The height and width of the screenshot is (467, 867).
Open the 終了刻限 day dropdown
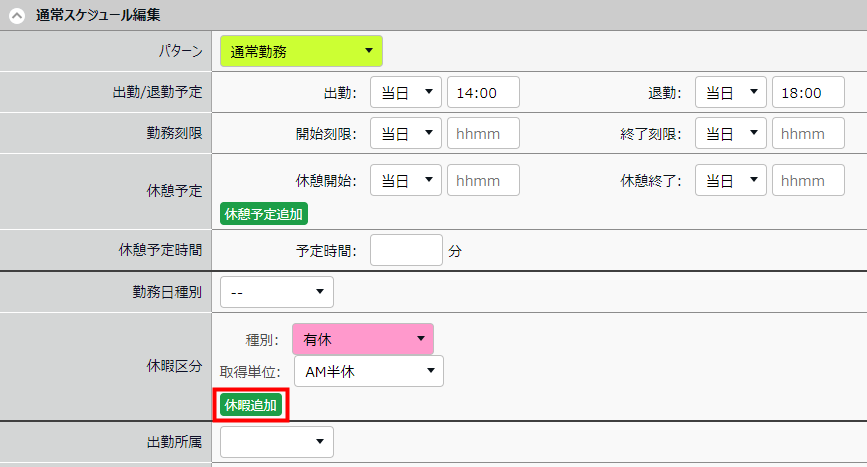tap(730, 133)
